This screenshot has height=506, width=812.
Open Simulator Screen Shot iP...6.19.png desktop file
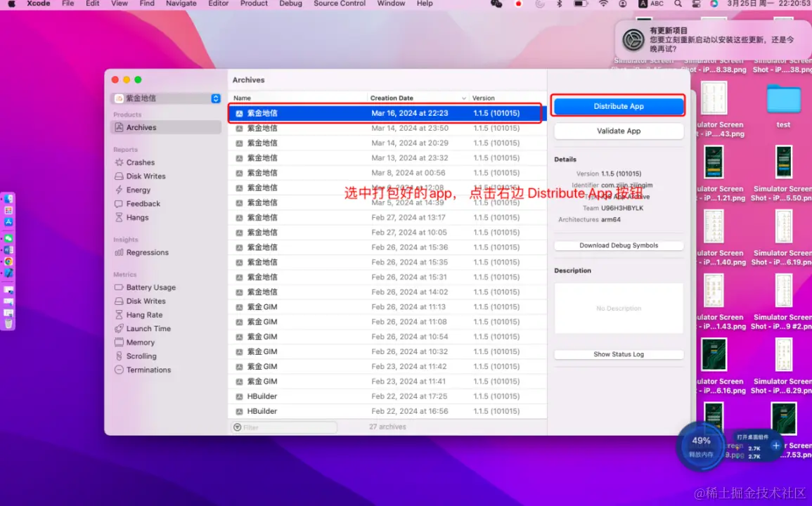point(783,238)
